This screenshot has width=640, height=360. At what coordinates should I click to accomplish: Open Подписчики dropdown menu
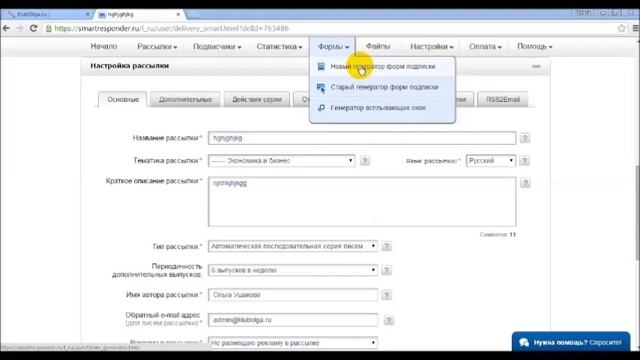point(217,47)
